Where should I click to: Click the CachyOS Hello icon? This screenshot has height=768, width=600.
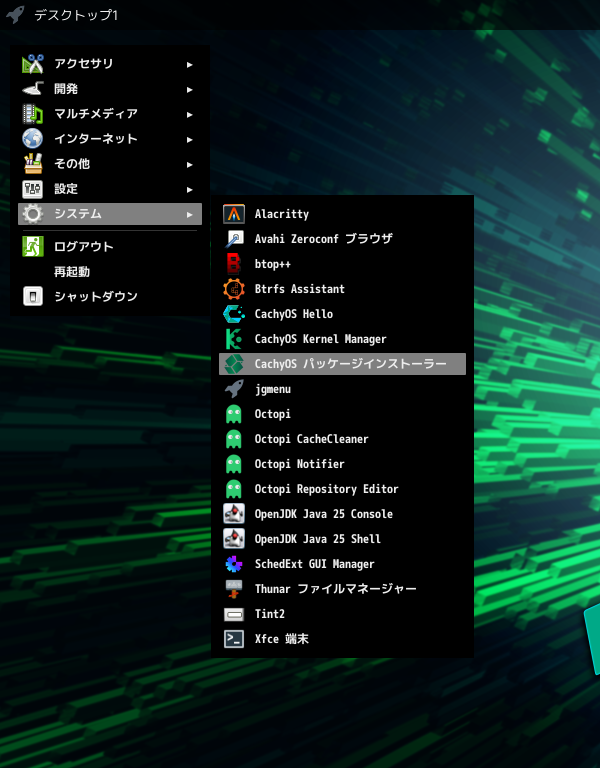coord(234,314)
